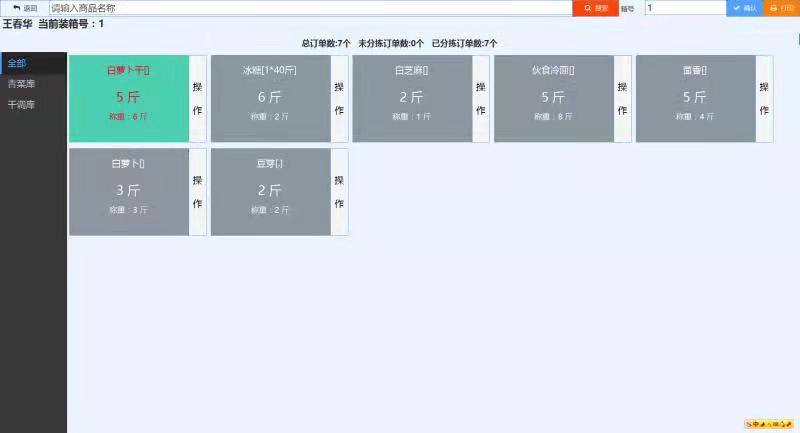800x433 pixels.
Task: Select the 全部 category in sidebar
Action: (18, 64)
